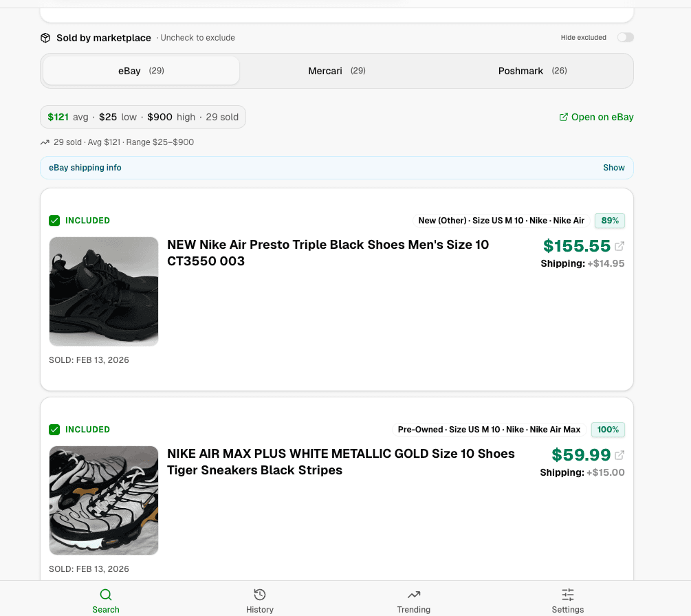691x616 pixels.
Task: Click the external link icon beside $155.55
Action: pyautogui.click(x=620, y=245)
